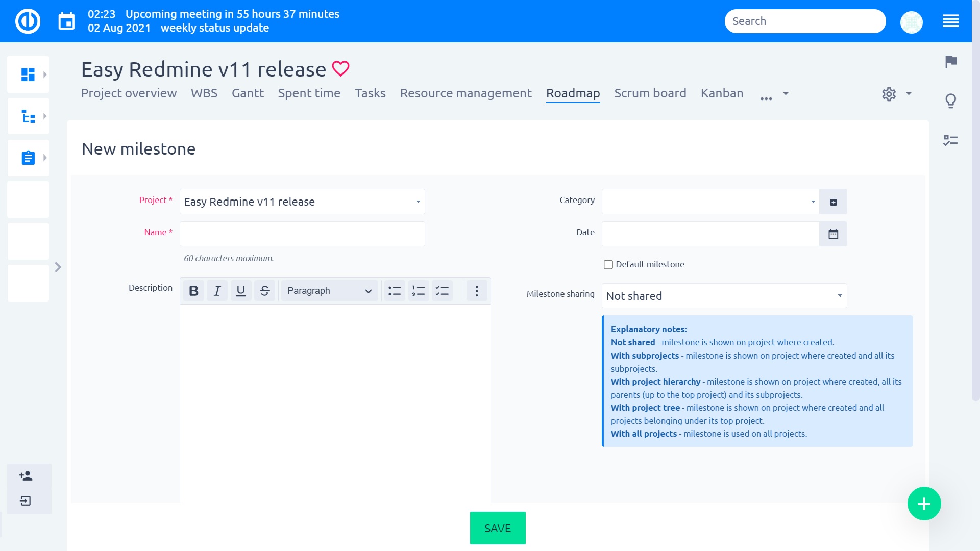Add a new category with the plus icon
The height and width of the screenshot is (551, 980).
(834, 201)
